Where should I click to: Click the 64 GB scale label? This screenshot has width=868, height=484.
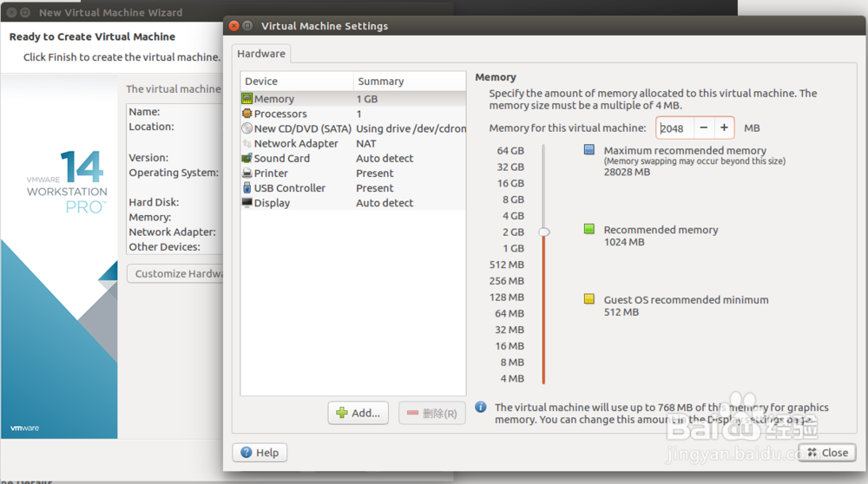click(x=510, y=151)
